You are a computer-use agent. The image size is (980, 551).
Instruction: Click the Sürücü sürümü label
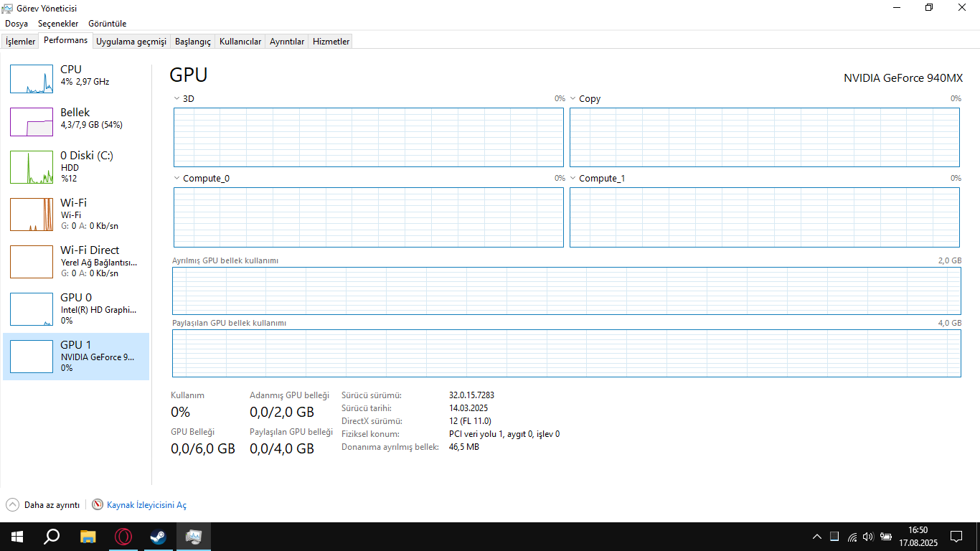pos(372,395)
